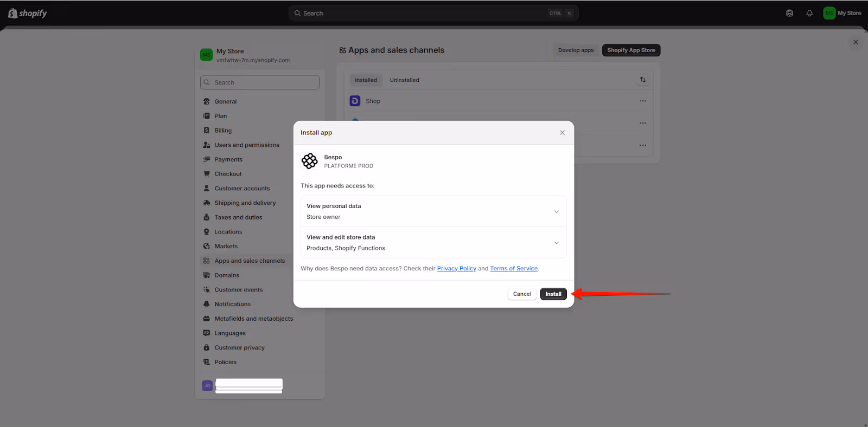The width and height of the screenshot is (868, 427).
Task: Close the Install app dialog
Action: coord(562,133)
